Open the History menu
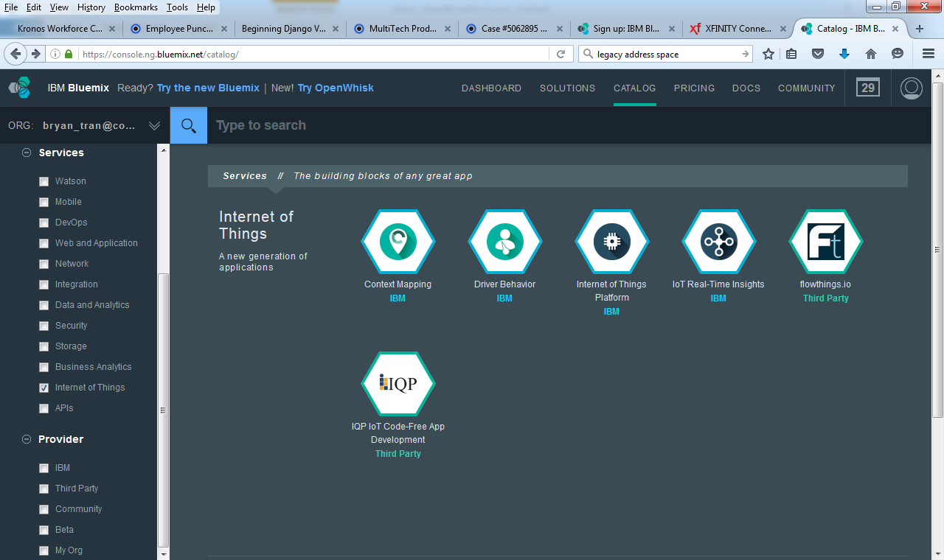The height and width of the screenshot is (560, 944). (x=91, y=7)
